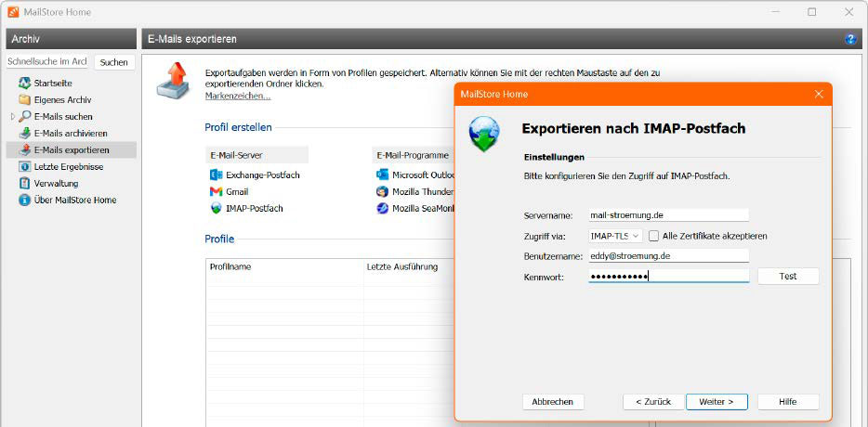868x427 pixels.
Task: Click the Exchange-Postfach icon
Action: pyautogui.click(x=216, y=175)
